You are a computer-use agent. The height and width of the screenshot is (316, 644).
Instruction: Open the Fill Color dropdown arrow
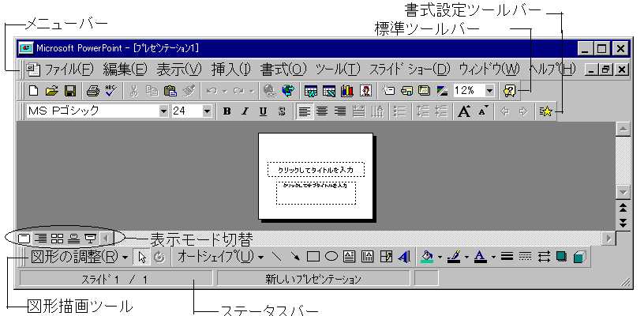click(440, 258)
